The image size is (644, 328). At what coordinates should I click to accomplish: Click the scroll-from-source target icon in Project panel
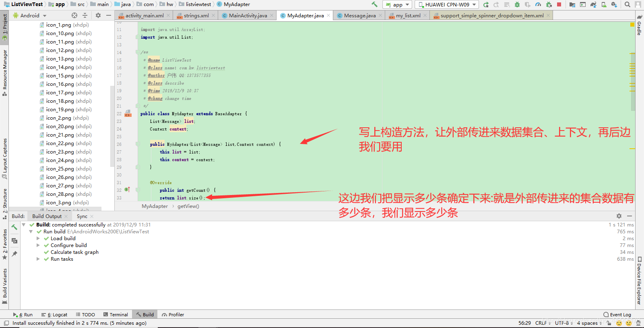(x=74, y=15)
